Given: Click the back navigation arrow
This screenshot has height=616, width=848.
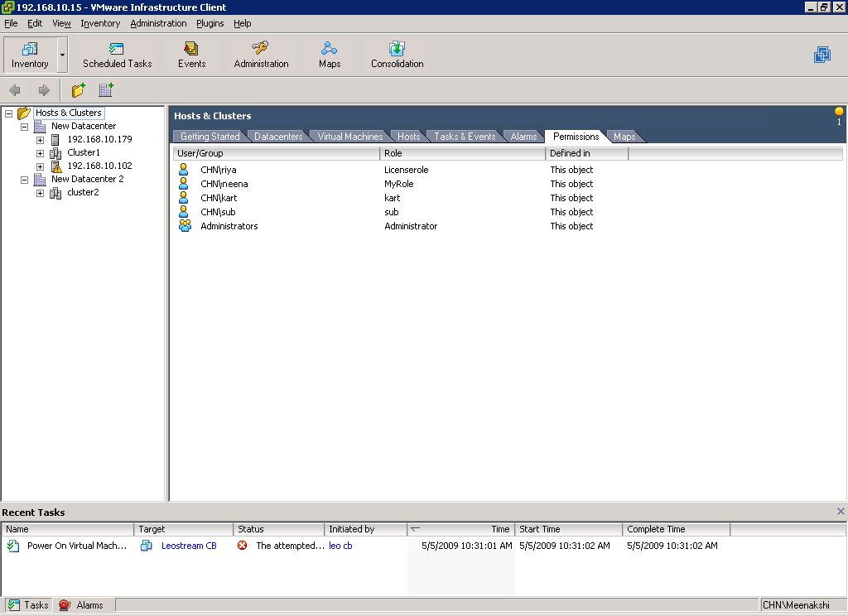Looking at the screenshot, I should (x=15, y=90).
